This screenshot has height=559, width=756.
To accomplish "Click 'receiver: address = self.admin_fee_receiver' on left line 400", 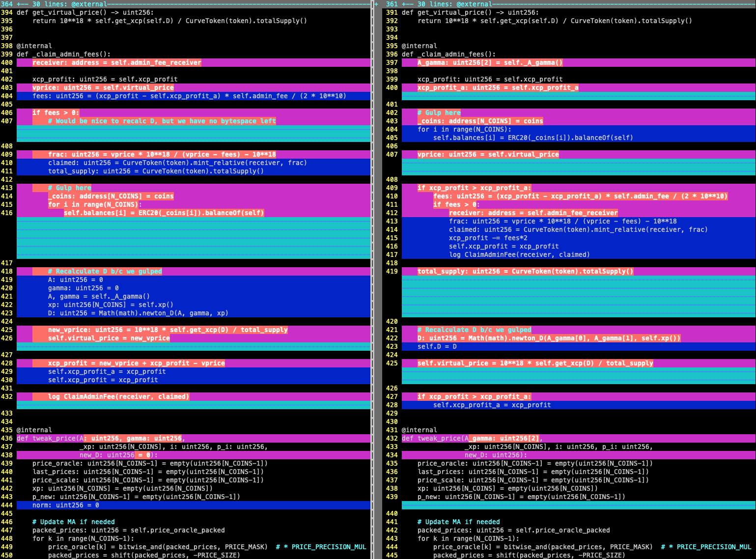I will click(x=117, y=62).
